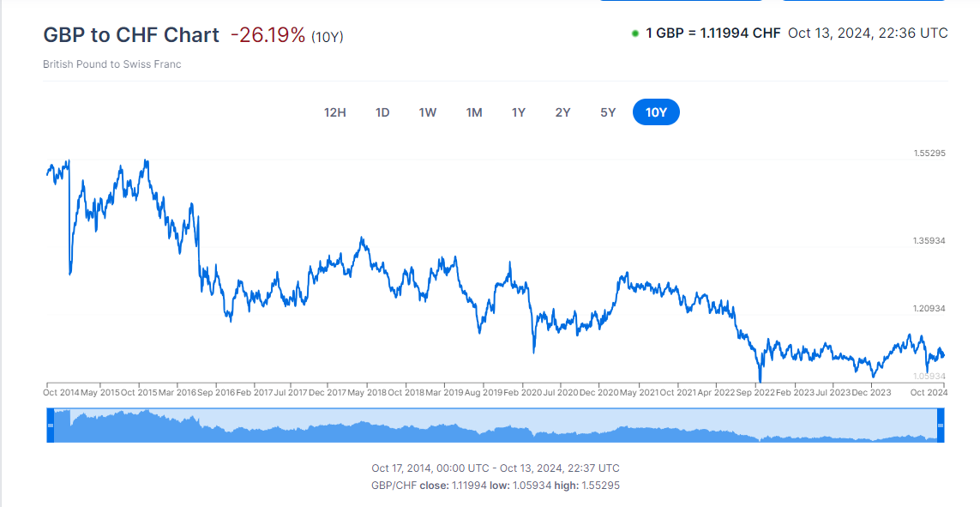
Task: Click the navigator overview mini chart
Action: click(496, 426)
